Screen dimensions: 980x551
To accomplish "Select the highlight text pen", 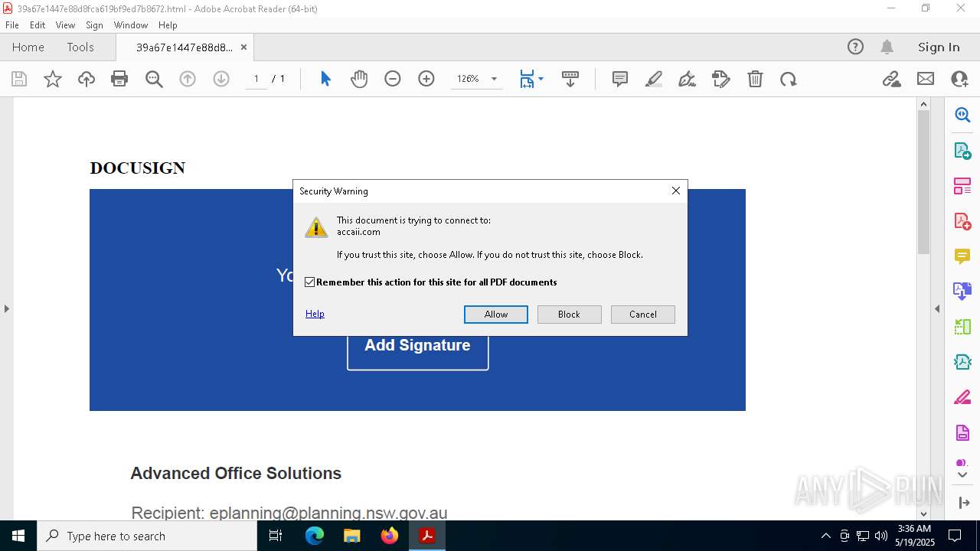I will tap(654, 79).
